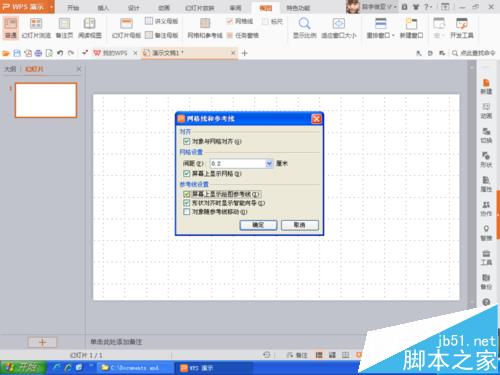Open the WPS 演示 application menu dropdown
Viewport: 500px width, 375px height.
click(52, 7)
